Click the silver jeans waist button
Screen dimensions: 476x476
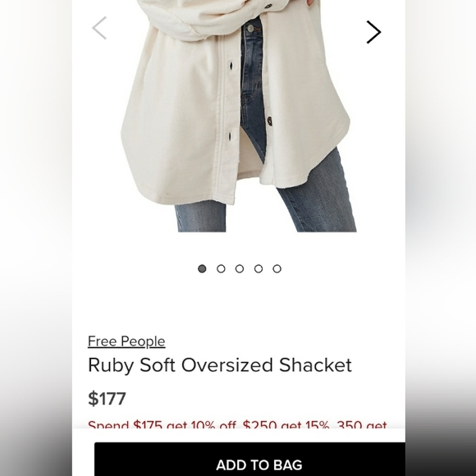250,29
